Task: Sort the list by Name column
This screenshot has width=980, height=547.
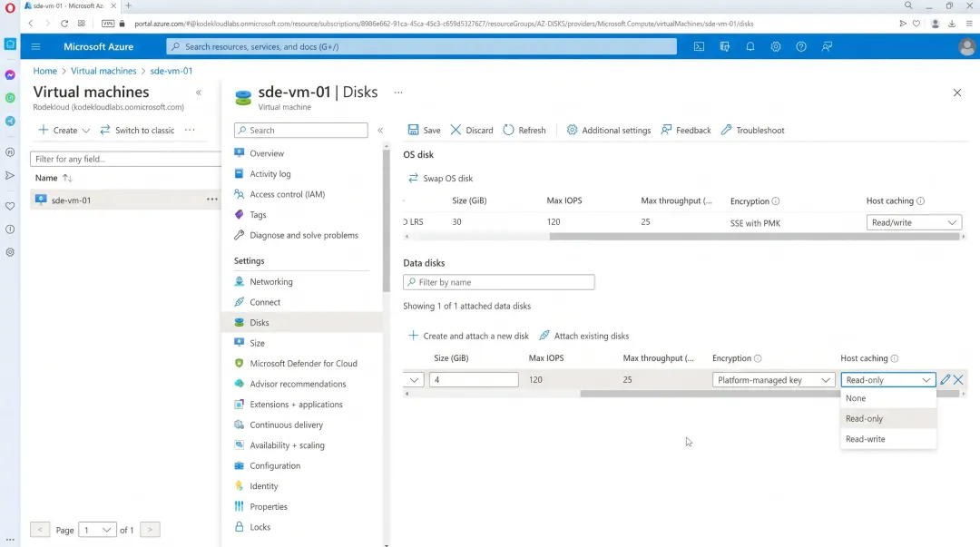Action: point(54,178)
